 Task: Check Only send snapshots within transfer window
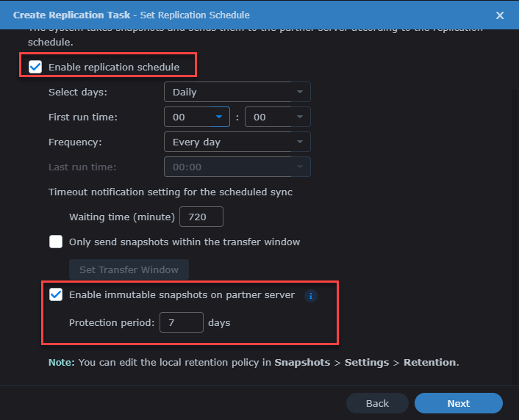pos(56,242)
